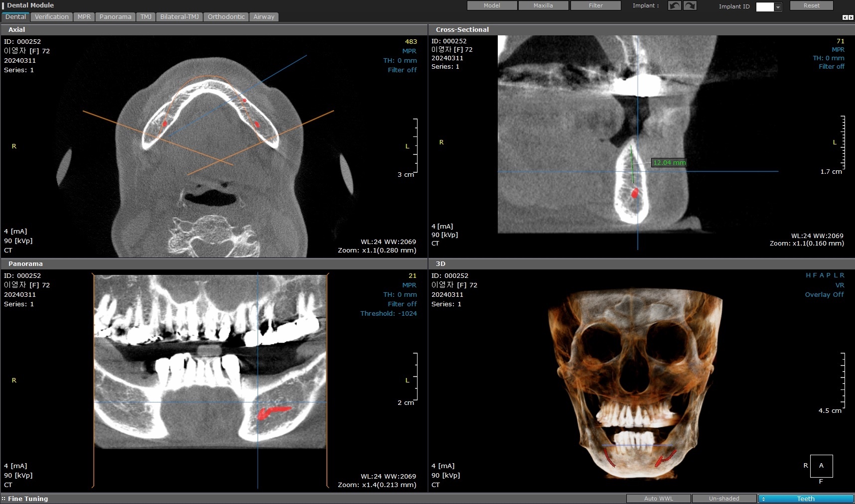Open the Implant ID dropdown arrow
Image resolution: width=855 pixels, height=504 pixels.
tap(778, 7)
